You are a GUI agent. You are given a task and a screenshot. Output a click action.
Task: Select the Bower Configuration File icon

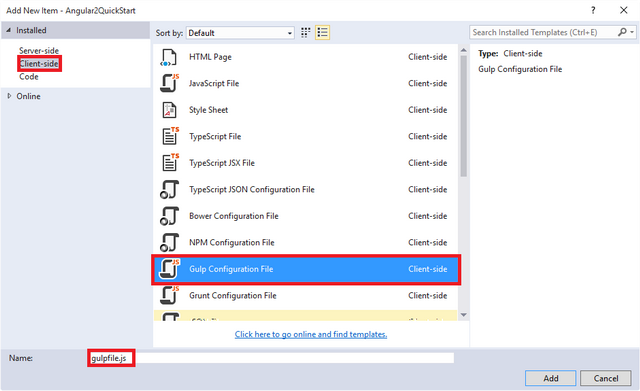[x=169, y=216]
